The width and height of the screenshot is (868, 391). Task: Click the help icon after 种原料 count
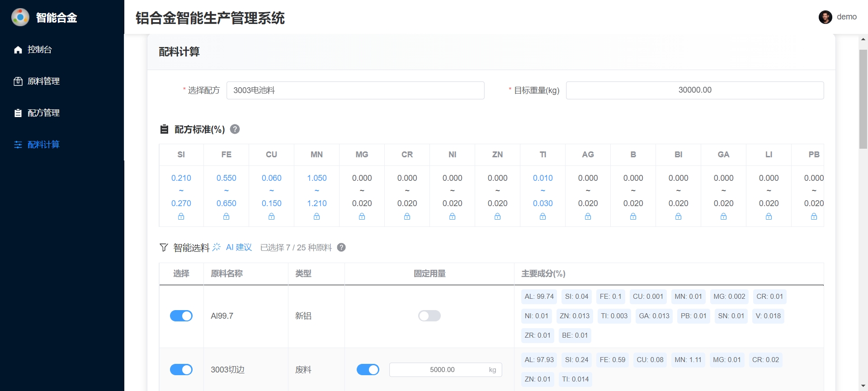pyautogui.click(x=341, y=247)
